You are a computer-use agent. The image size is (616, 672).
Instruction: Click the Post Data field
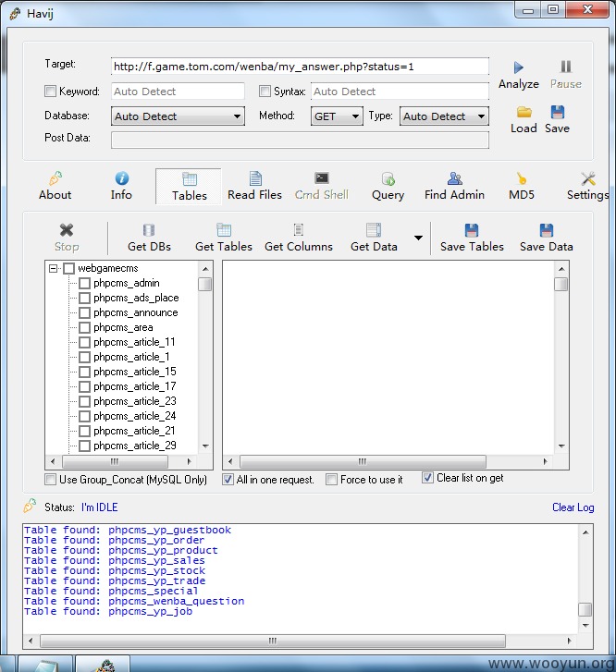[300, 141]
